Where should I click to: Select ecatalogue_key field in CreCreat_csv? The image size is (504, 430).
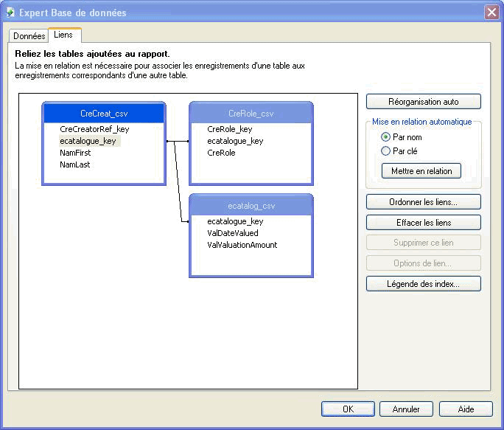[88, 141]
